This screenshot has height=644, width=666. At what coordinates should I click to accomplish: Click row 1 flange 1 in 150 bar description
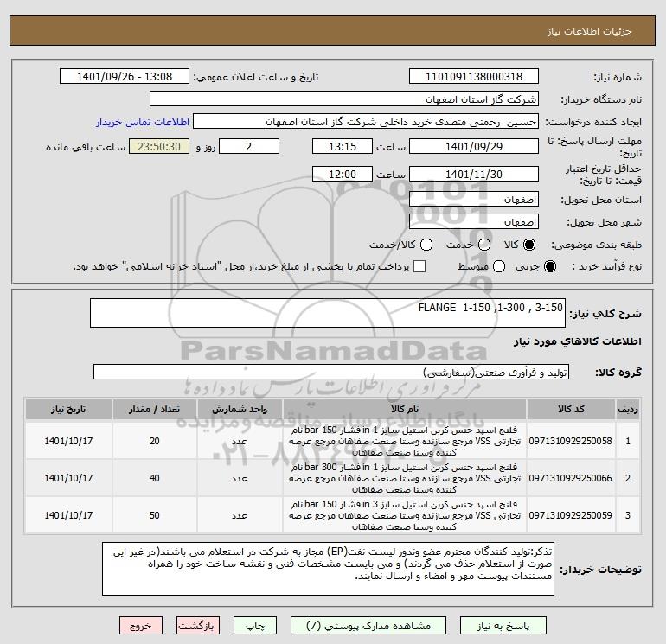pyautogui.click(x=405, y=441)
